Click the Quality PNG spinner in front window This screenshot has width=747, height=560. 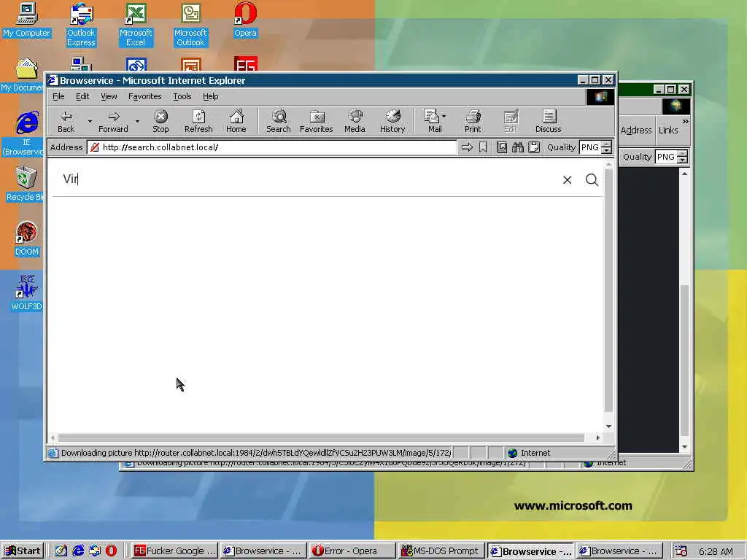pos(606,147)
